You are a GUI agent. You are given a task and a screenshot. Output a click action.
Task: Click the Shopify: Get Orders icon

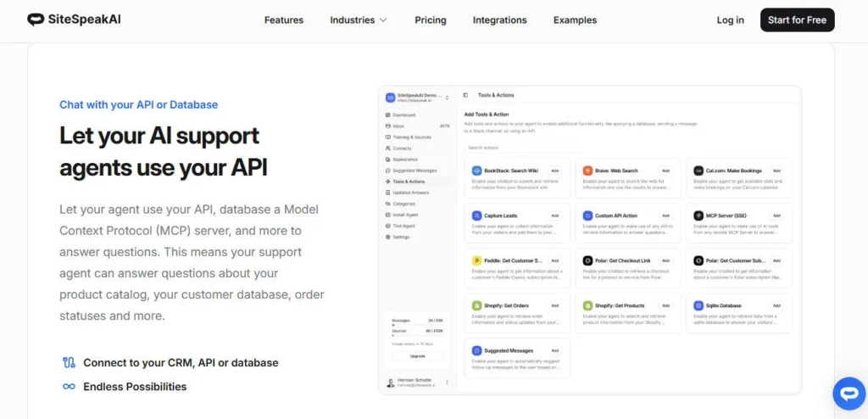point(476,305)
